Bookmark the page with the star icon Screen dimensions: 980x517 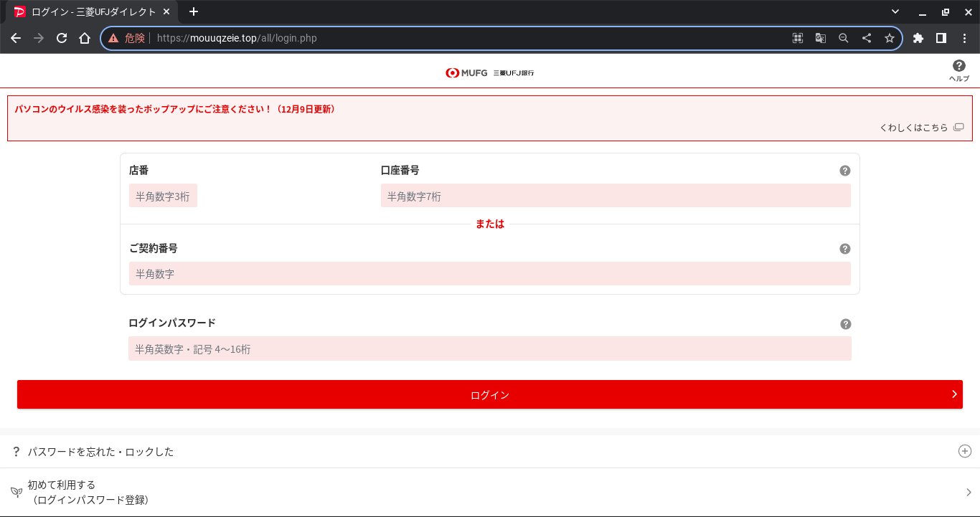click(x=890, y=38)
